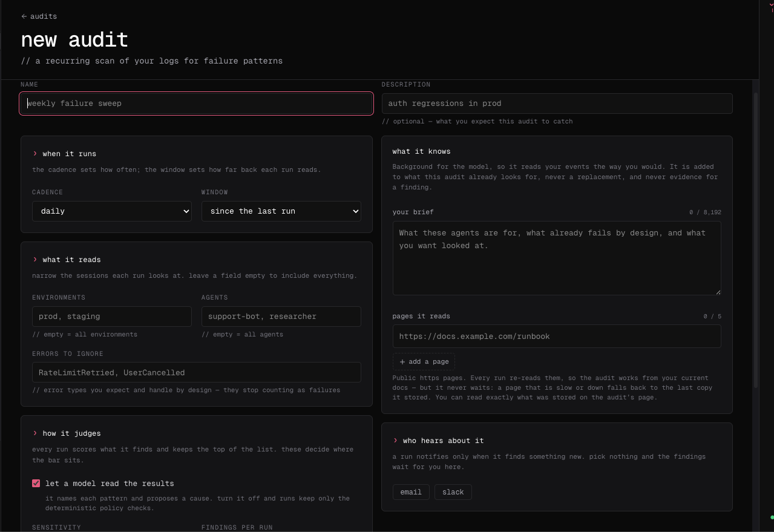Click the "// empty = all agents" hint
Screen dimensions: 774x532
[242, 334]
